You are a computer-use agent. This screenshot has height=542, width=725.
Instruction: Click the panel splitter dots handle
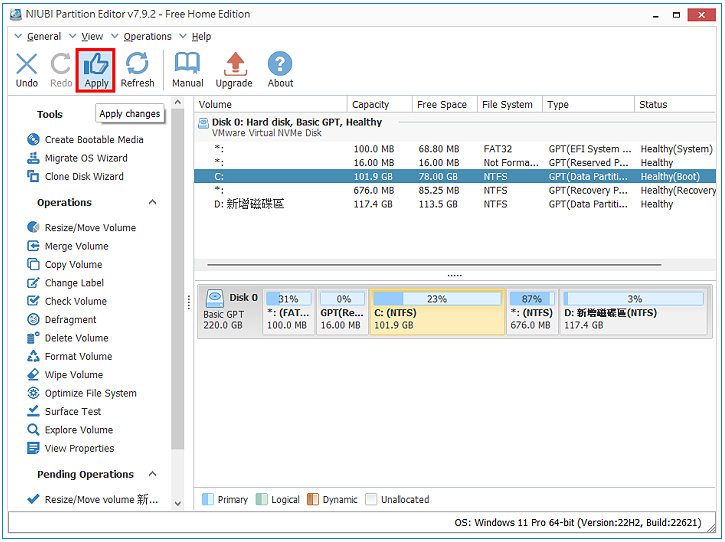pos(455,276)
